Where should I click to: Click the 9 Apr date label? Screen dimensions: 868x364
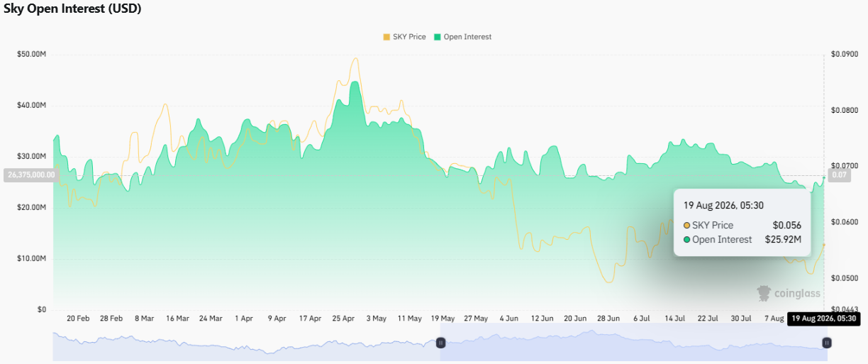point(277,319)
